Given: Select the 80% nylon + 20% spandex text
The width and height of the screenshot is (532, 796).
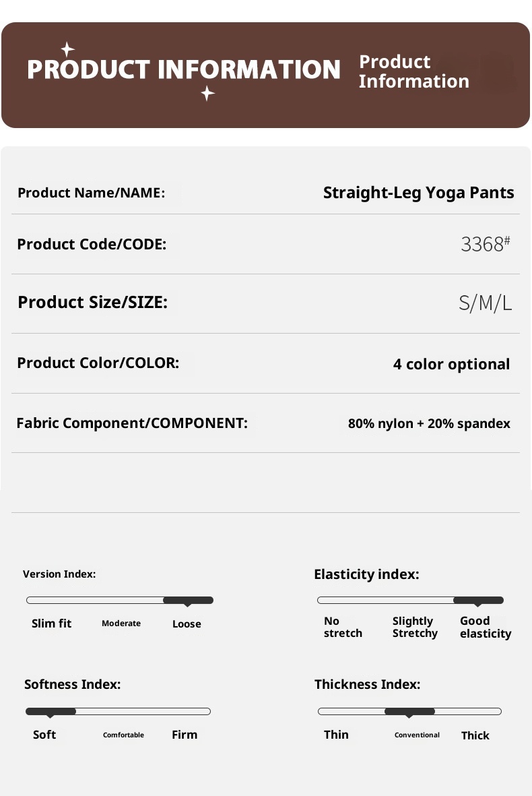Looking at the screenshot, I should [429, 424].
